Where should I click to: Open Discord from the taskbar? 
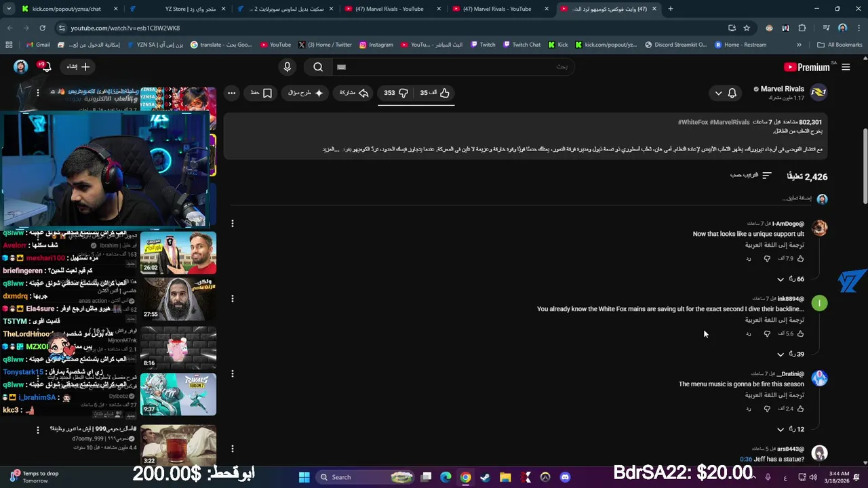(x=566, y=477)
